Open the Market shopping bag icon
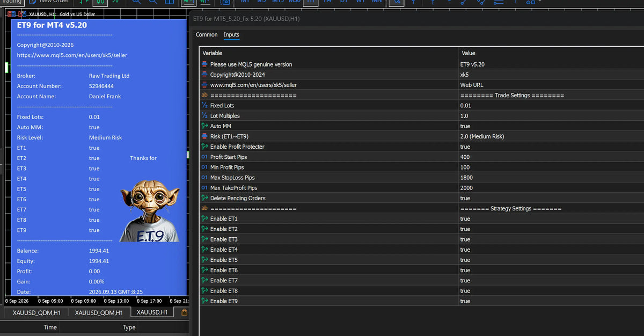 pyautogui.click(x=185, y=312)
